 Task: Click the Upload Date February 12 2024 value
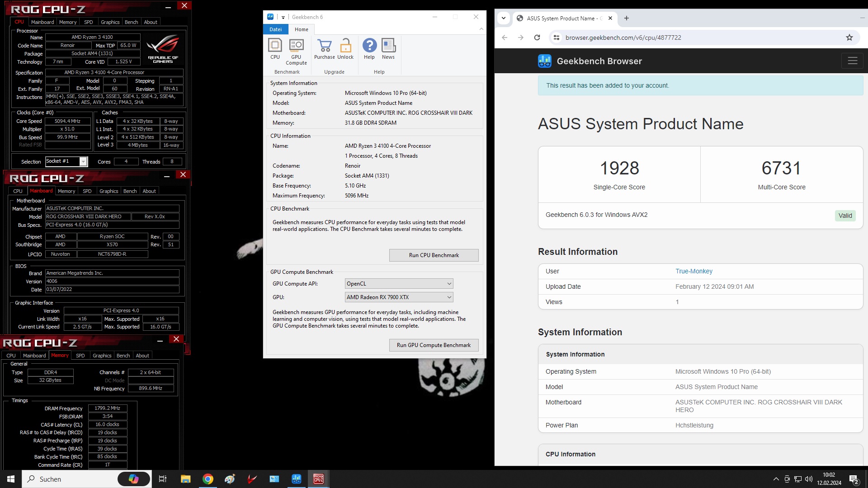point(714,286)
